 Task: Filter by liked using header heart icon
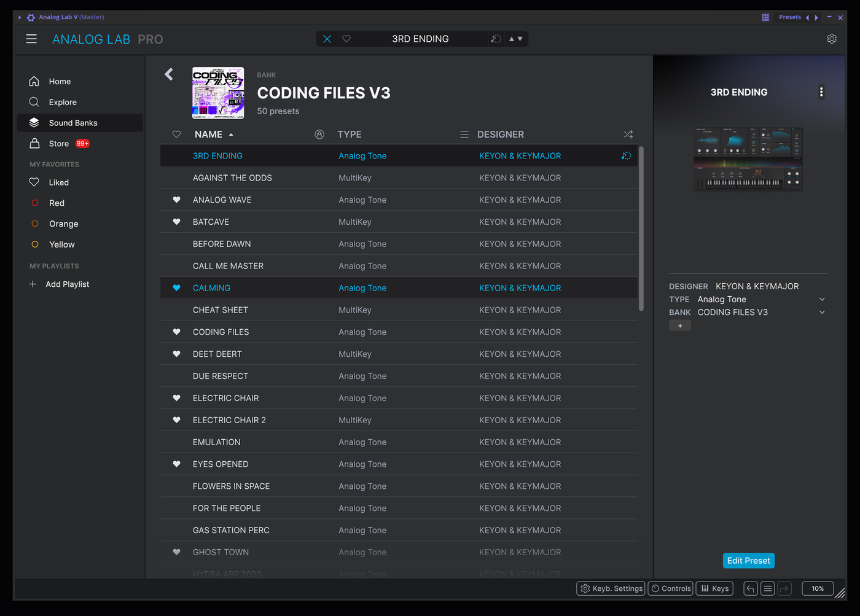(176, 134)
